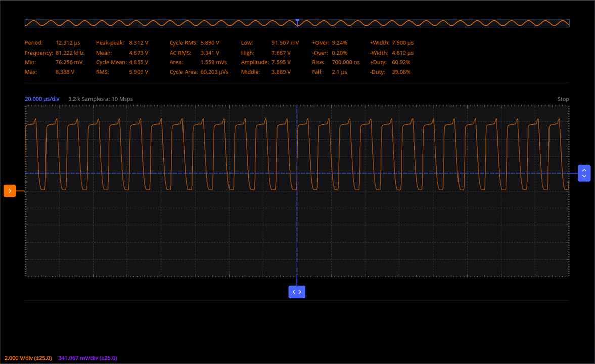Click the blue horizontal position handle
595x364 pixels.
point(297,292)
